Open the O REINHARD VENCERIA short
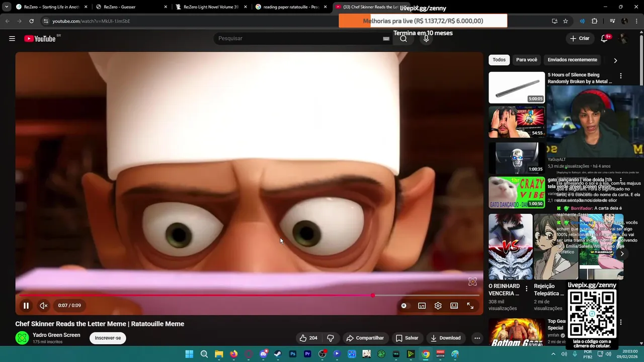 point(510,246)
